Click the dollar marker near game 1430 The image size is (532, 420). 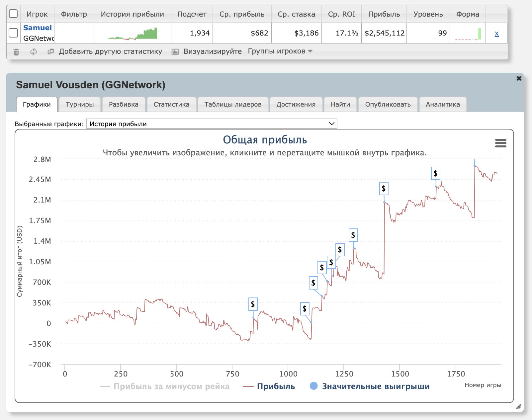pos(384,189)
